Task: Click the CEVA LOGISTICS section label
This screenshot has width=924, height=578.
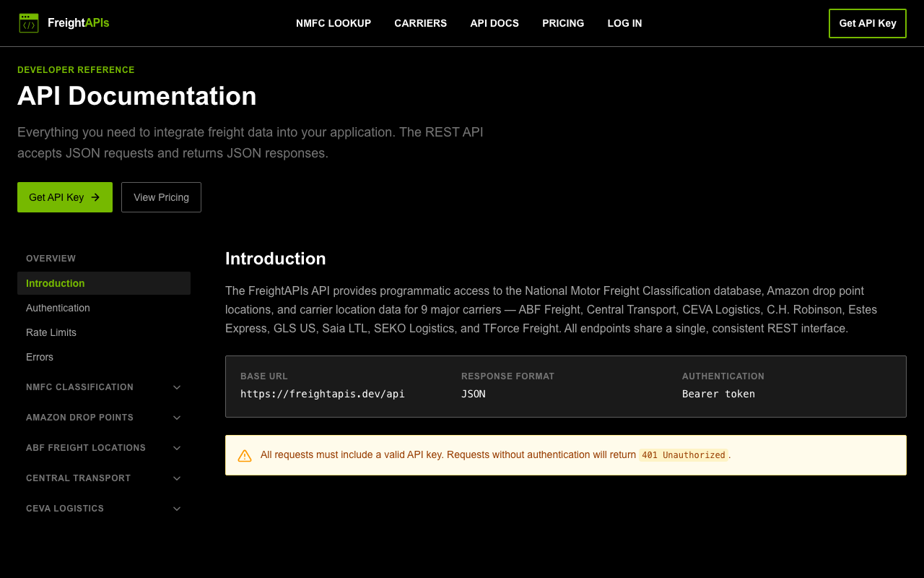Action: [65, 509]
